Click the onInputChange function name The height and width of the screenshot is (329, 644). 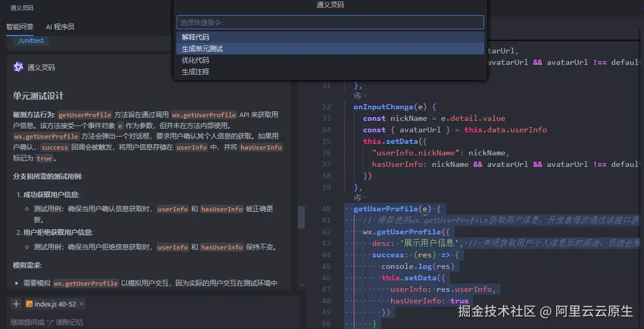tap(383, 107)
